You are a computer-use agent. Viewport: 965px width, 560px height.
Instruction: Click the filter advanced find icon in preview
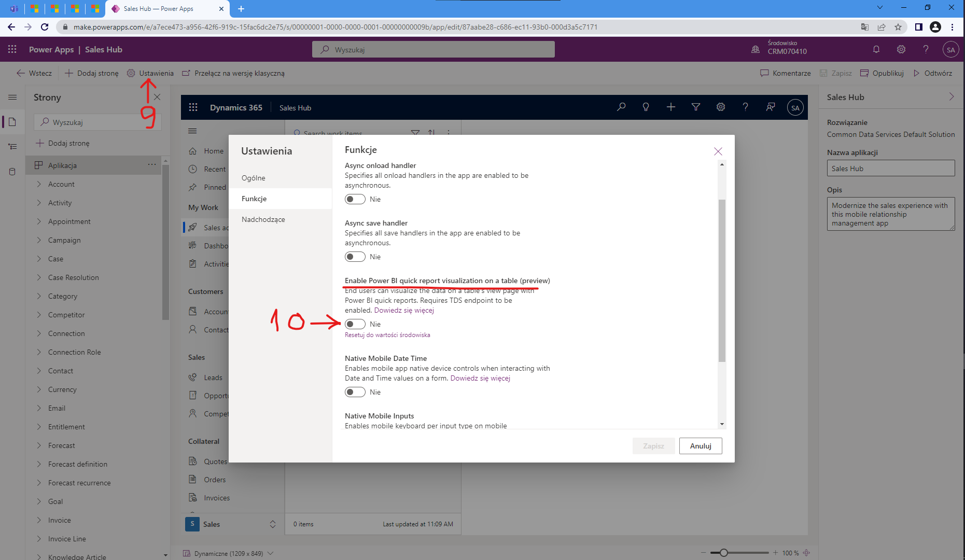(x=696, y=107)
